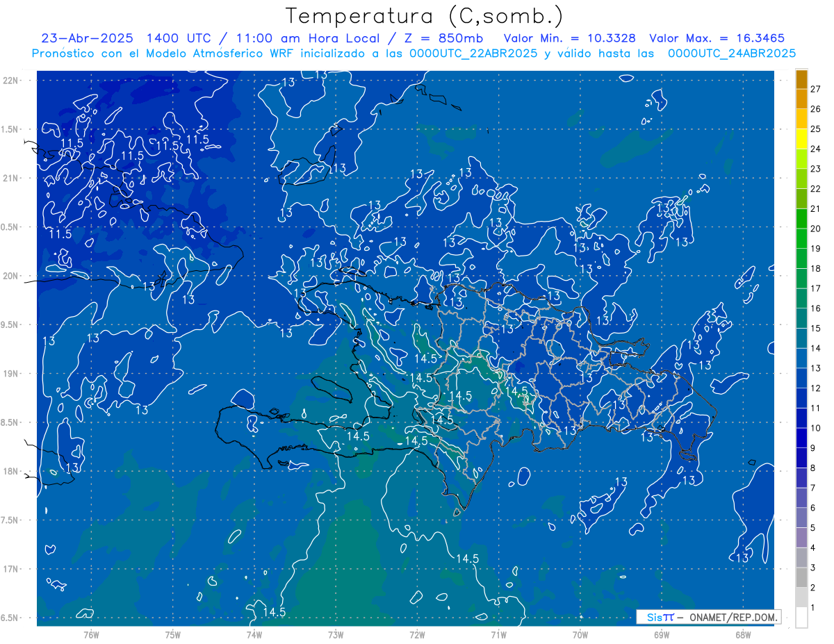
Task: Click the '75W' longitude axis label
Action: click(173, 635)
